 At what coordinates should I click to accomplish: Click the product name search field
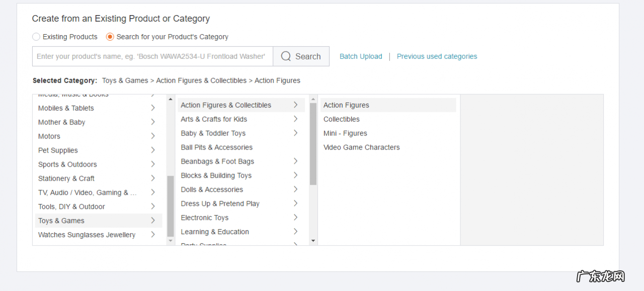[x=152, y=56]
